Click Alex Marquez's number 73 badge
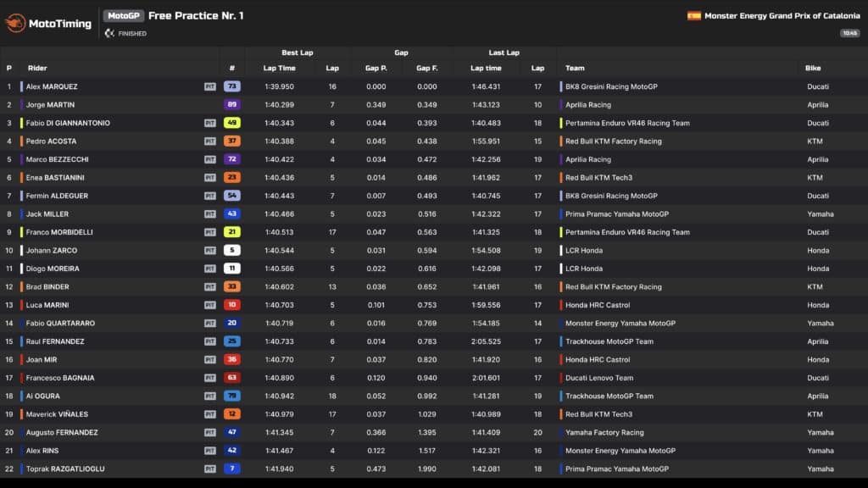This screenshot has width=868, height=488. pos(232,86)
